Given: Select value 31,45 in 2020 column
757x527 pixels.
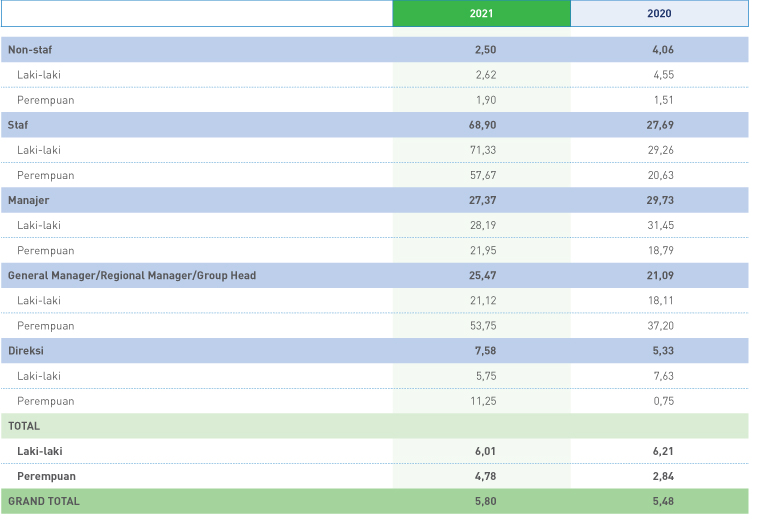Looking at the screenshot, I should click(660, 225).
